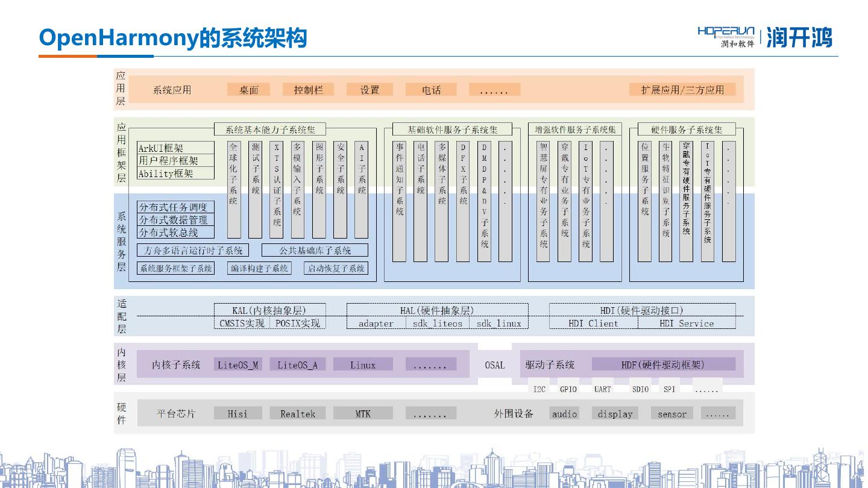Image resolution: width=868 pixels, height=488 pixels.
Task: Click the 公共基础库子系统 box
Action: tap(315, 250)
